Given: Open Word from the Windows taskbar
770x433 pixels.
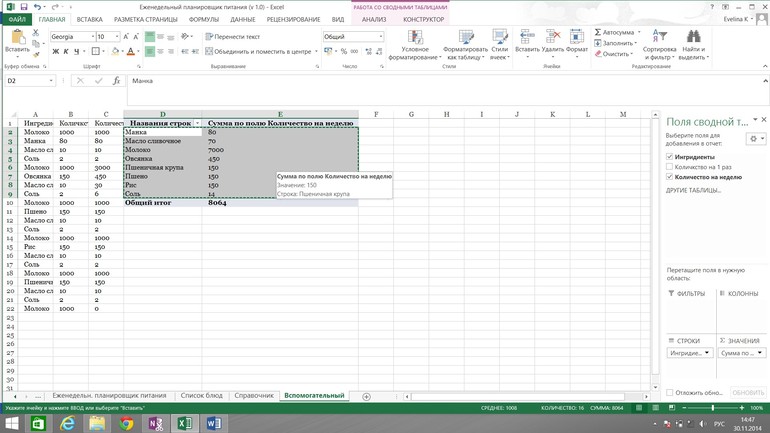Looking at the screenshot, I should 212,424.
